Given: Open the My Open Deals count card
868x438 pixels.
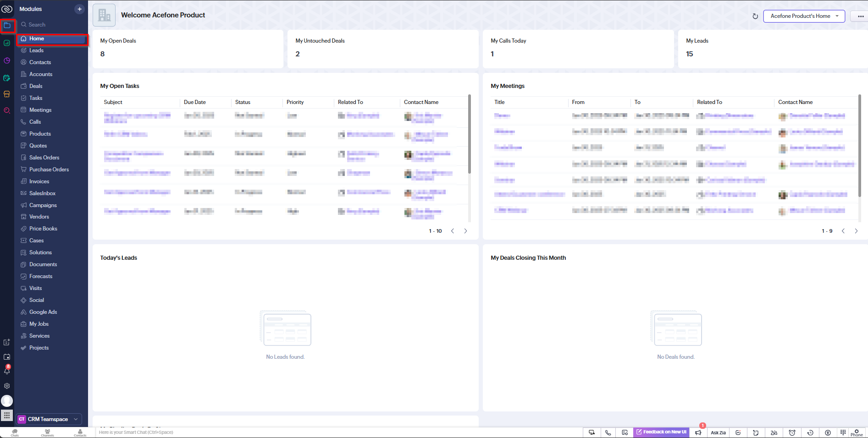Looking at the screenshot, I should coord(188,49).
